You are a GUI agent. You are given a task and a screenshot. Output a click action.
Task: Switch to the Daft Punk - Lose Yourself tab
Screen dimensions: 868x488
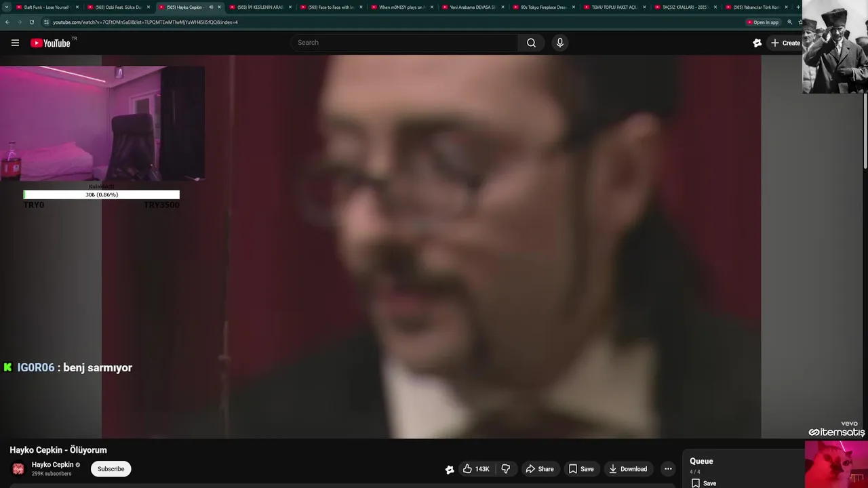46,7
